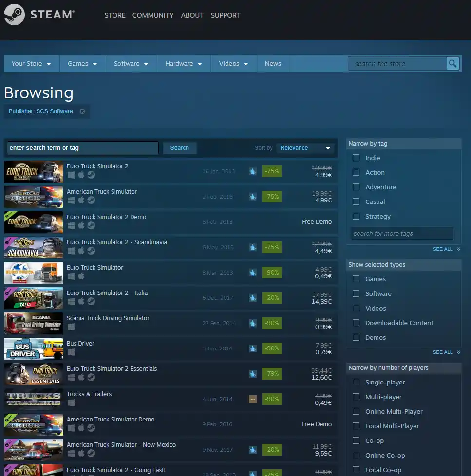Check the Downloadable Content type filter
471x476 pixels.
(x=356, y=323)
